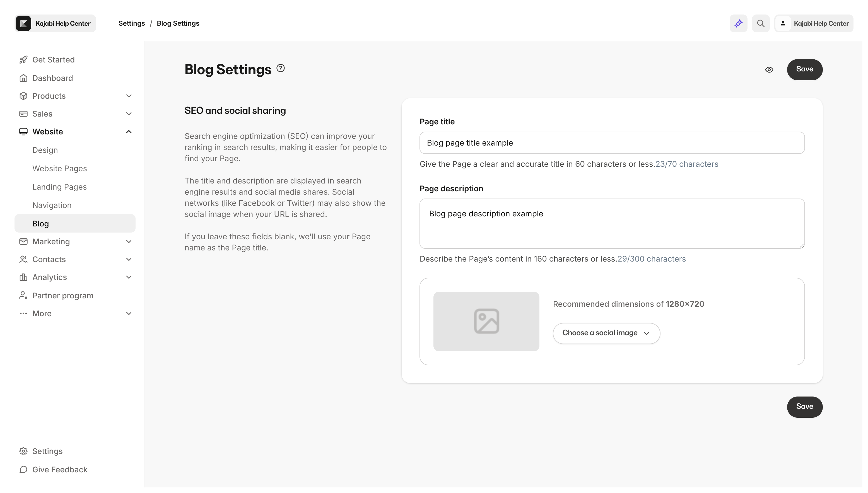
Task: Toggle the preview eye icon near Save
Action: pyautogui.click(x=769, y=70)
